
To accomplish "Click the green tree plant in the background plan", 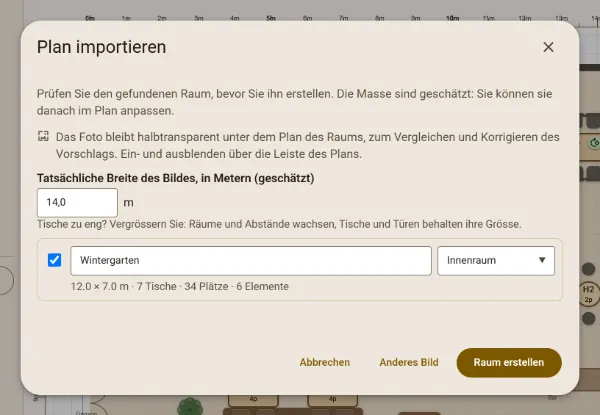I will tap(190, 406).
